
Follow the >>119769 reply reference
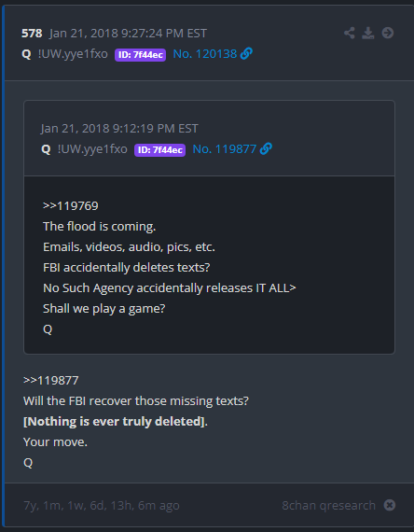tap(71, 206)
